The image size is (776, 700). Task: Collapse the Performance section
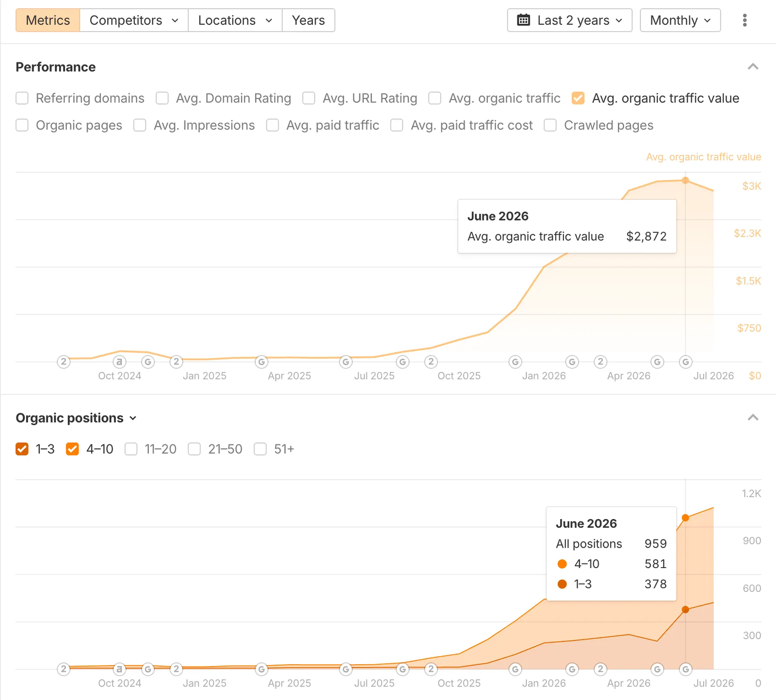click(753, 67)
